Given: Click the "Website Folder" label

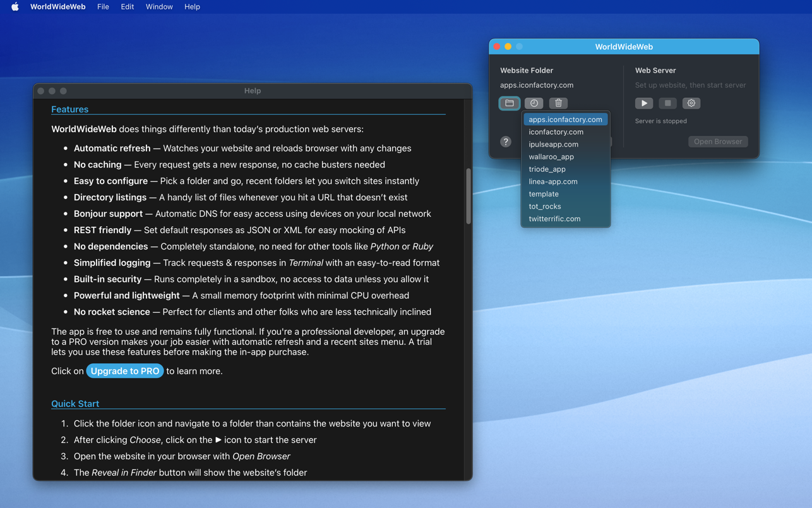Looking at the screenshot, I should tap(527, 70).
